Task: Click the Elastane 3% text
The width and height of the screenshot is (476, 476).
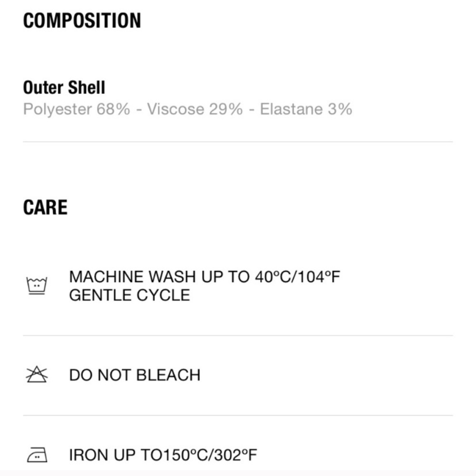Action: (306, 109)
